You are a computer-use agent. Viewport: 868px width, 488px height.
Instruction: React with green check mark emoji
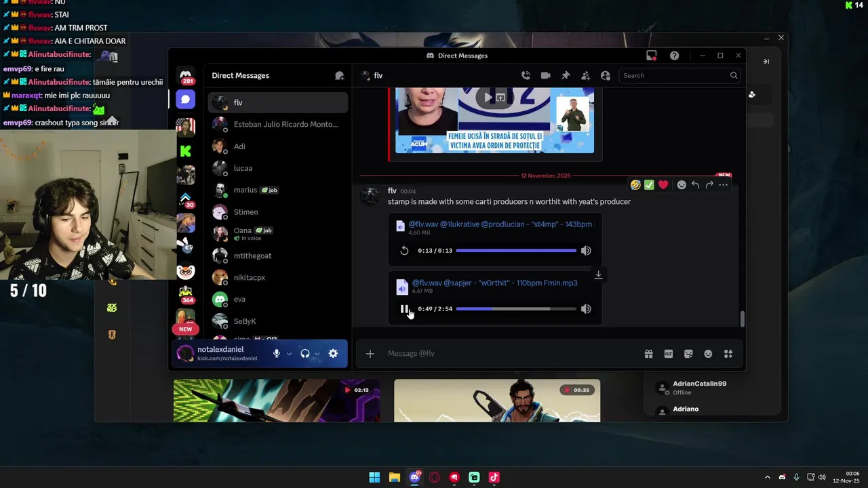[649, 185]
